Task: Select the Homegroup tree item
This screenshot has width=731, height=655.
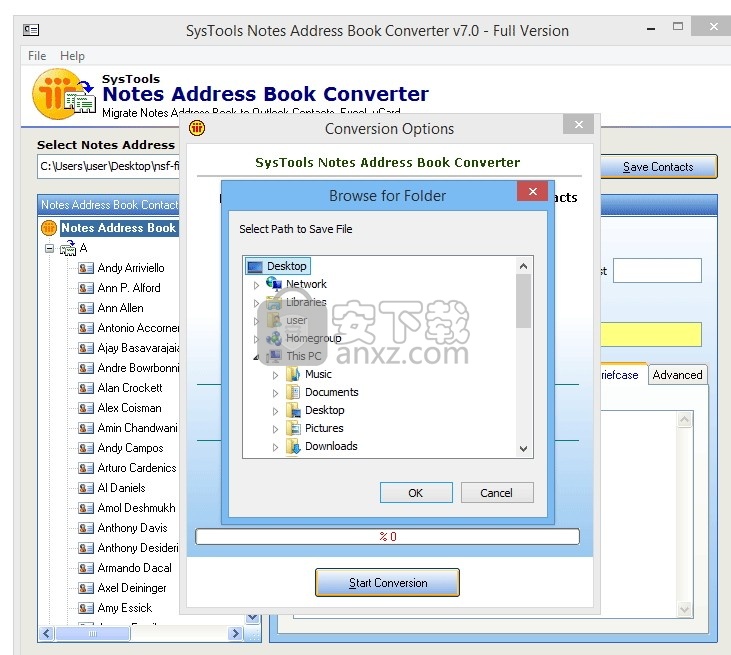Action: click(313, 338)
